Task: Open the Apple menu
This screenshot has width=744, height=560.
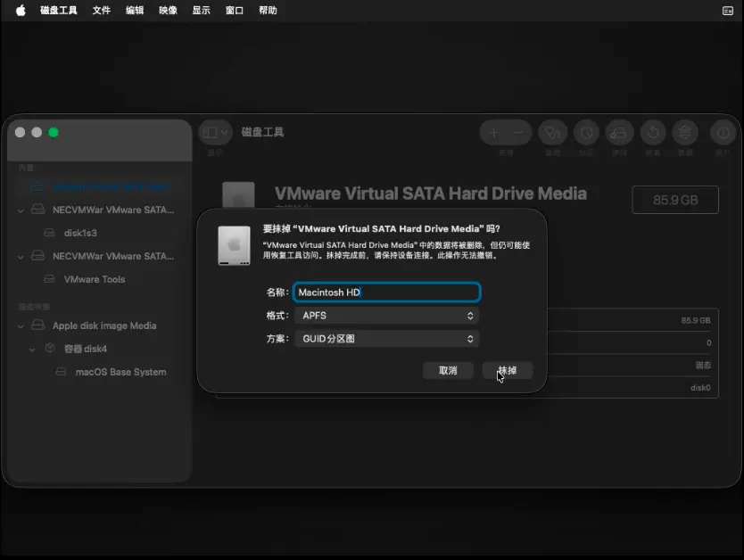Action: 21,11
